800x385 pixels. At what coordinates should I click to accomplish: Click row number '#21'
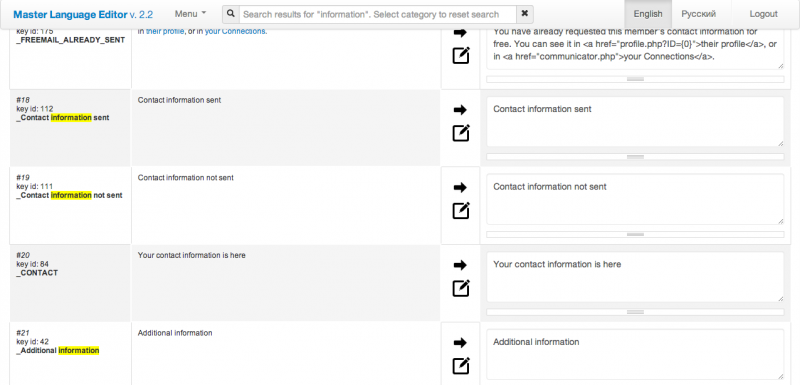point(23,333)
